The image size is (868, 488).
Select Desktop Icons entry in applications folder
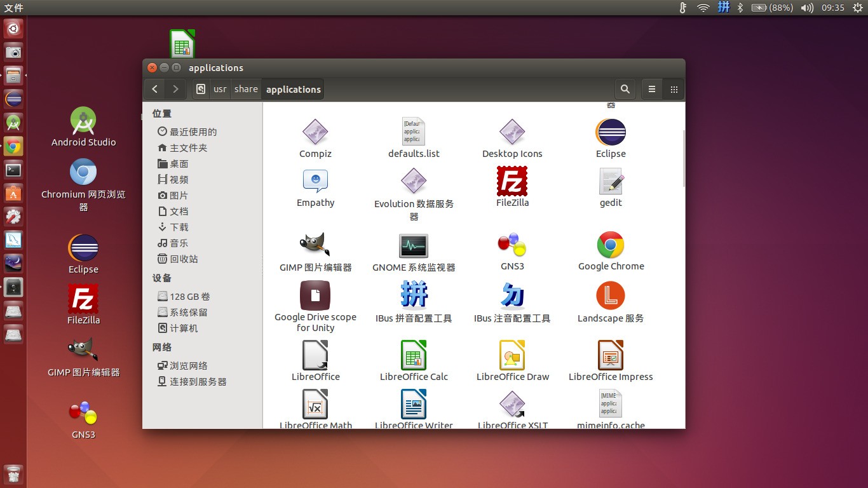(512, 139)
